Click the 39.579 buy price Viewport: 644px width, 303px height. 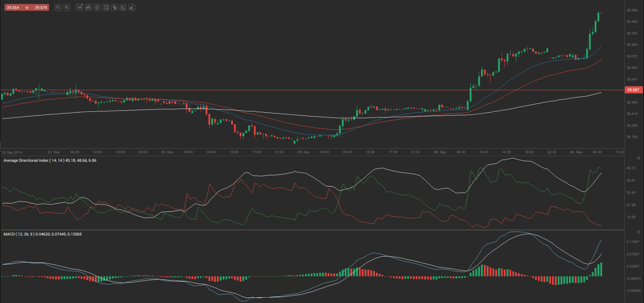(x=41, y=7)
